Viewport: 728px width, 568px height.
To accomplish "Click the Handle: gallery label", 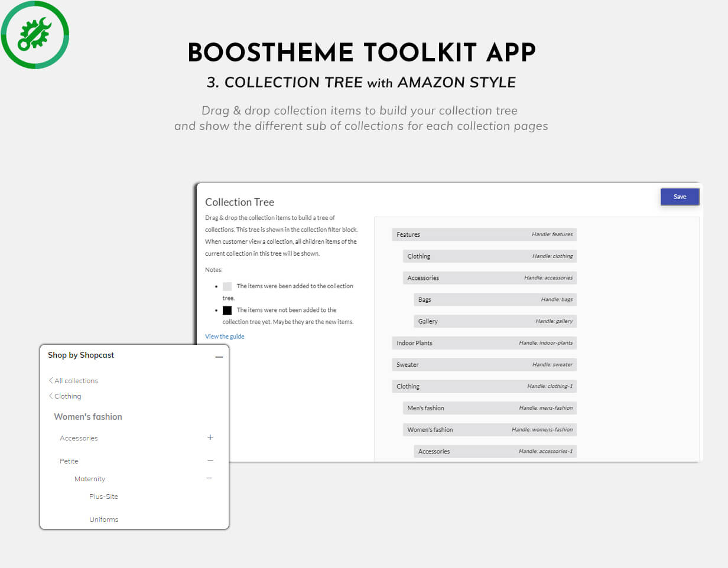I will (x=554, y=321).
